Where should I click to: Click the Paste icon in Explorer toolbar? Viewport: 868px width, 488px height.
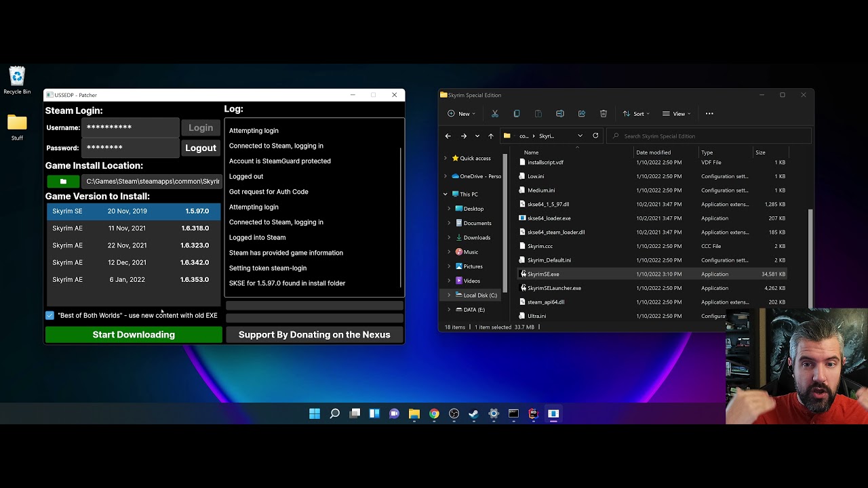[538, 114]
